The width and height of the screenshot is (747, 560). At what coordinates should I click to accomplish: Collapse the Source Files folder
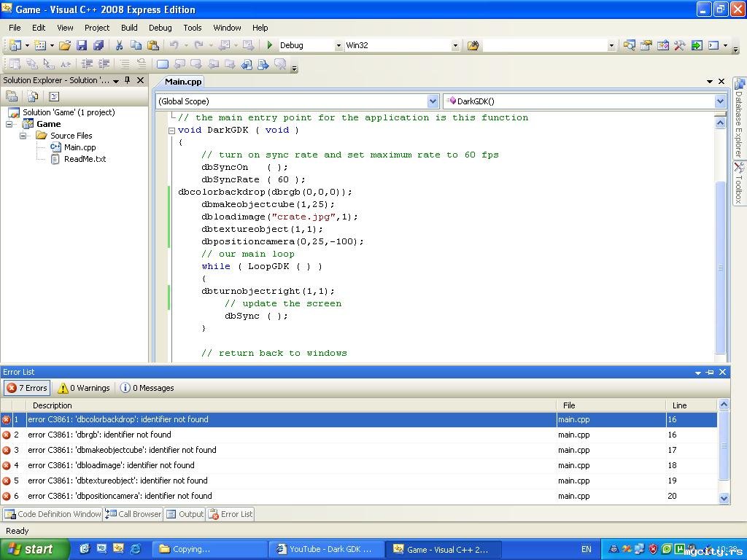[23, 136]
